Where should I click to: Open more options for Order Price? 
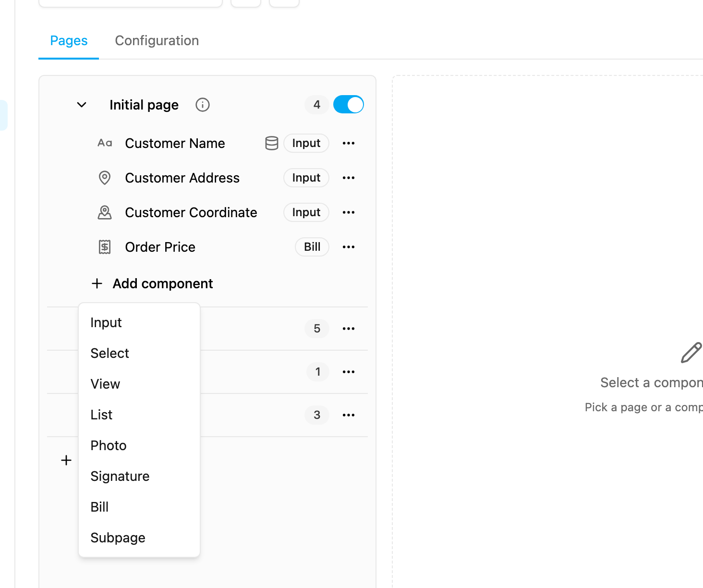click(x=349, y=247)
